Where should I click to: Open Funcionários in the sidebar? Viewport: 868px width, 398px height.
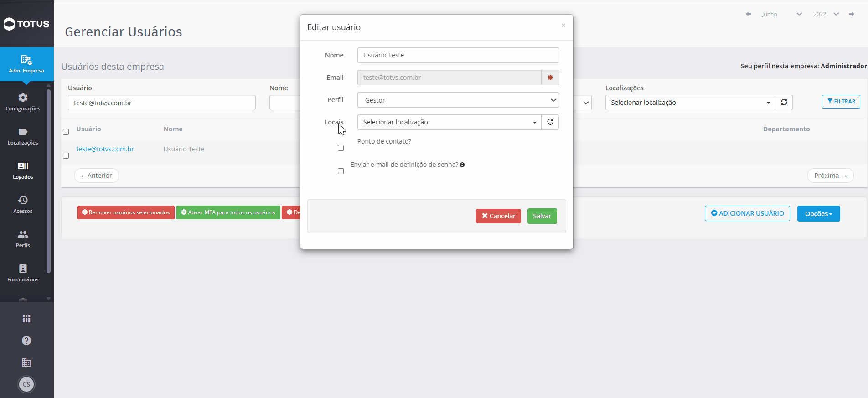23,273
